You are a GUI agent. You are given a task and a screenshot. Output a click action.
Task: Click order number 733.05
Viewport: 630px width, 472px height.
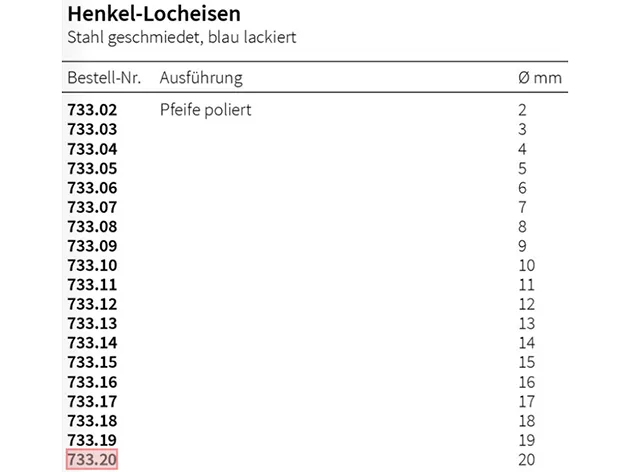click(x=92, y=169)
